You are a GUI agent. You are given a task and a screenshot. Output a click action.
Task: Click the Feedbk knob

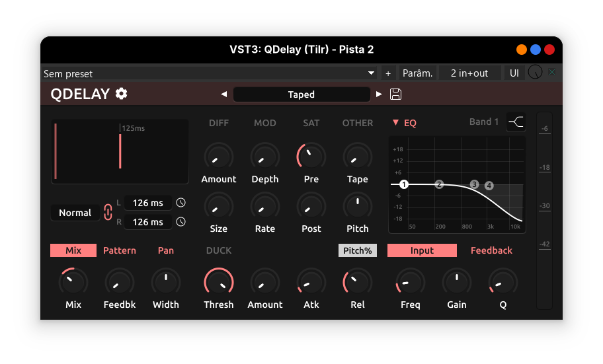(x=120, y=283)
